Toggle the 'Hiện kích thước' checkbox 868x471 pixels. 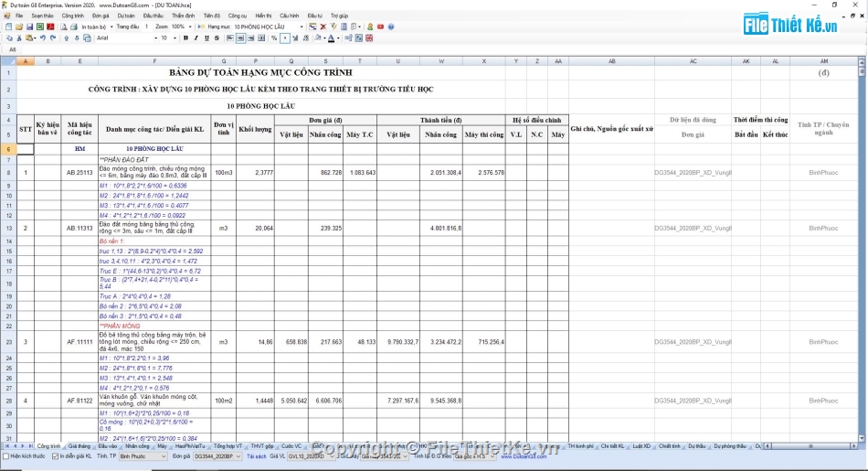tap(6, 456)
